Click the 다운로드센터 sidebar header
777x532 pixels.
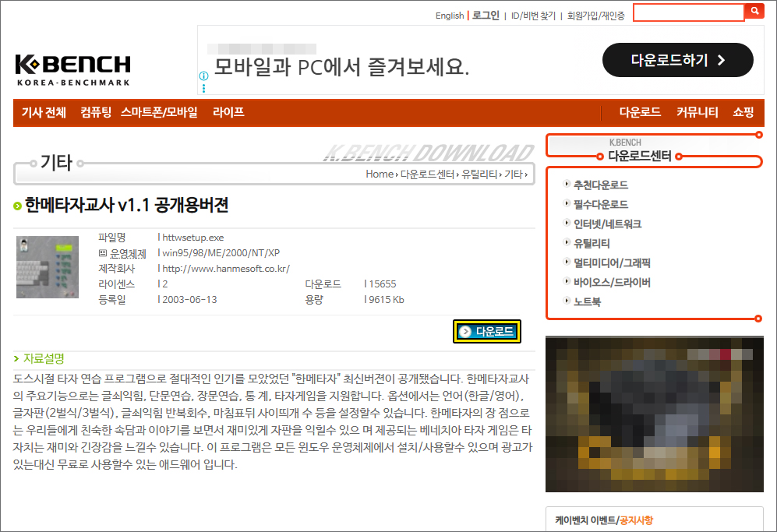click(x=639, y=156)
